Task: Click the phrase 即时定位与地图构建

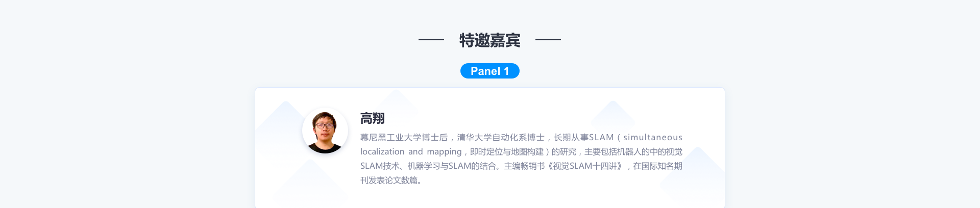Action: [x=506, y=151]
